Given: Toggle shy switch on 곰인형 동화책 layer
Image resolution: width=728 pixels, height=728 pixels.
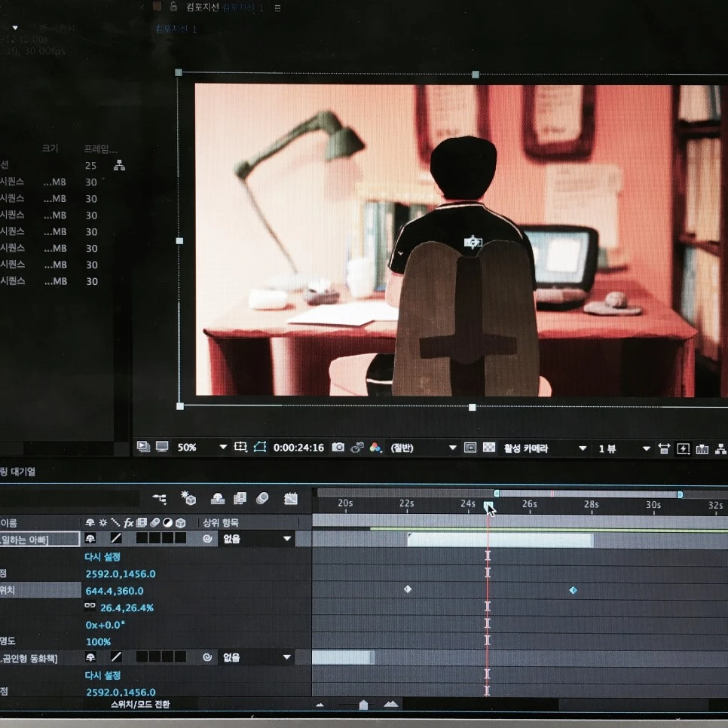Looking at the screenshot, I should coord(90,657).
